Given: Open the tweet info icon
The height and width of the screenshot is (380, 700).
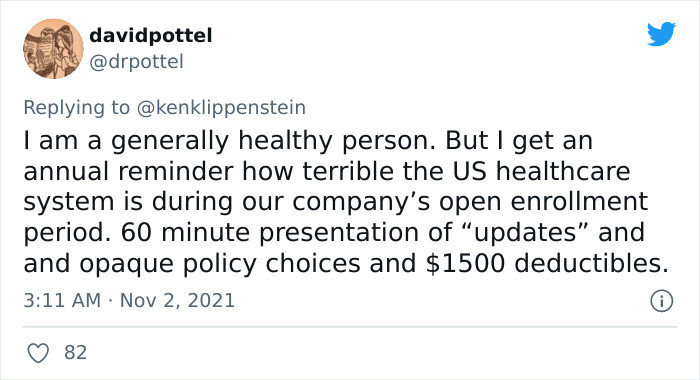Looking at the screenshot, I should [x=661, y=301].
